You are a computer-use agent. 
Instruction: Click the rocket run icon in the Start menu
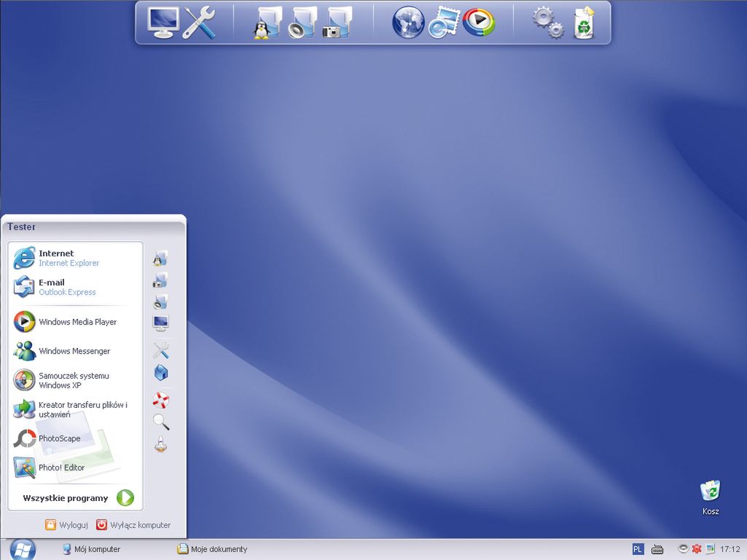(x=160, y=443)
